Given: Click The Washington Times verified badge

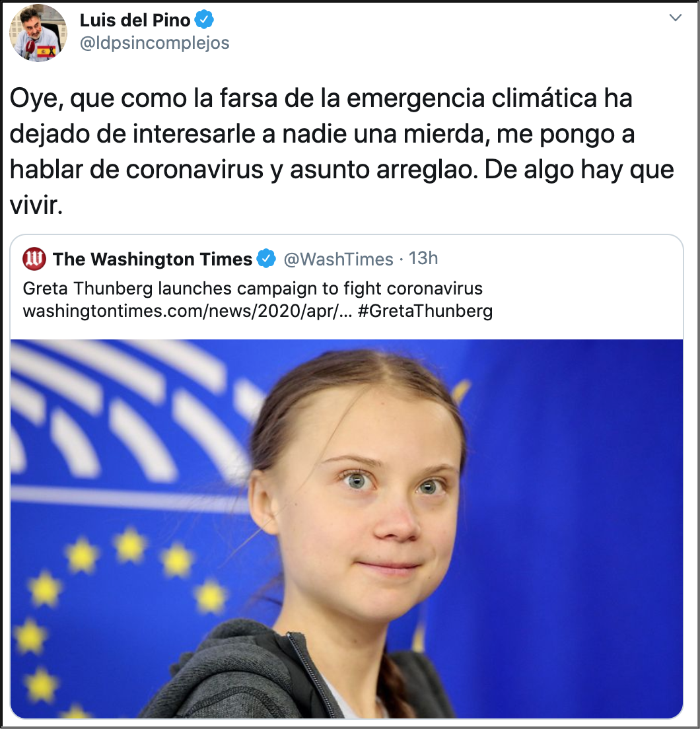Looking at the screenshot, I should tap(266, 258).
